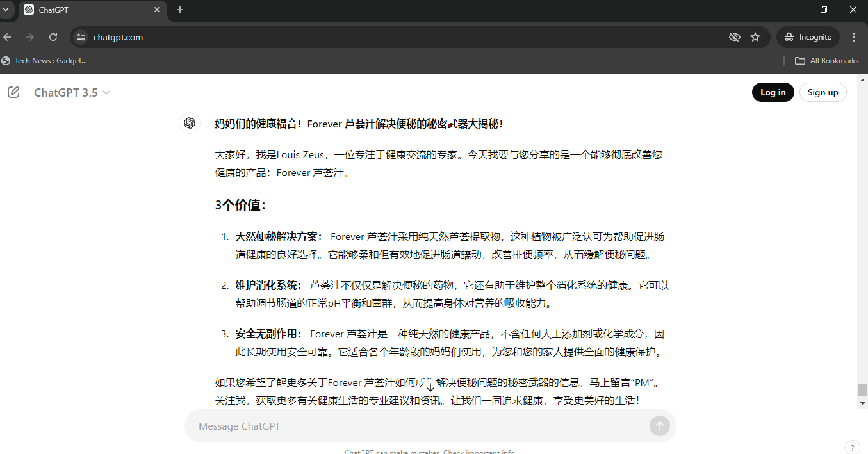Click the third-party cookies blocked eye icon

click(735, 37)
